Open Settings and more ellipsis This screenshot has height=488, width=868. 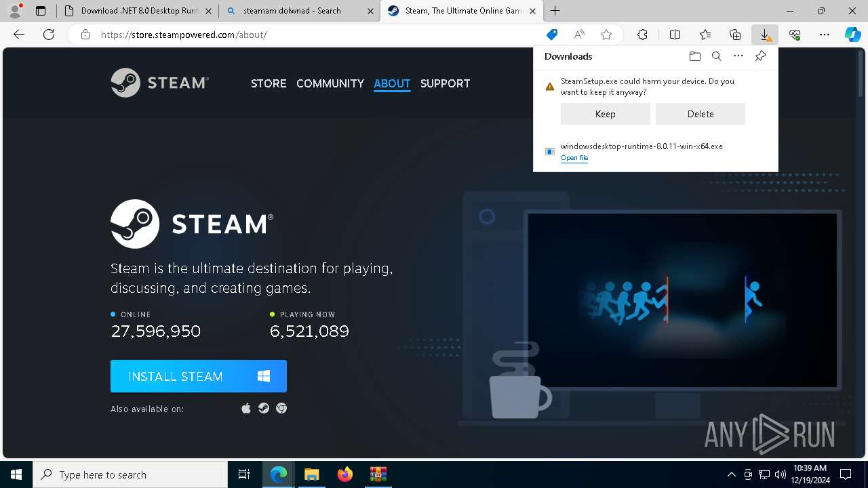(x=825, y=35)
